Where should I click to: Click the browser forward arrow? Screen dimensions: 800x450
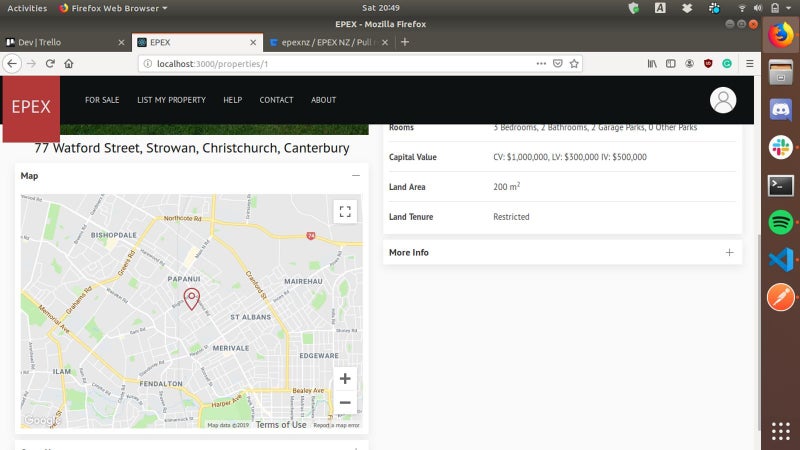[x=32, y=64]
